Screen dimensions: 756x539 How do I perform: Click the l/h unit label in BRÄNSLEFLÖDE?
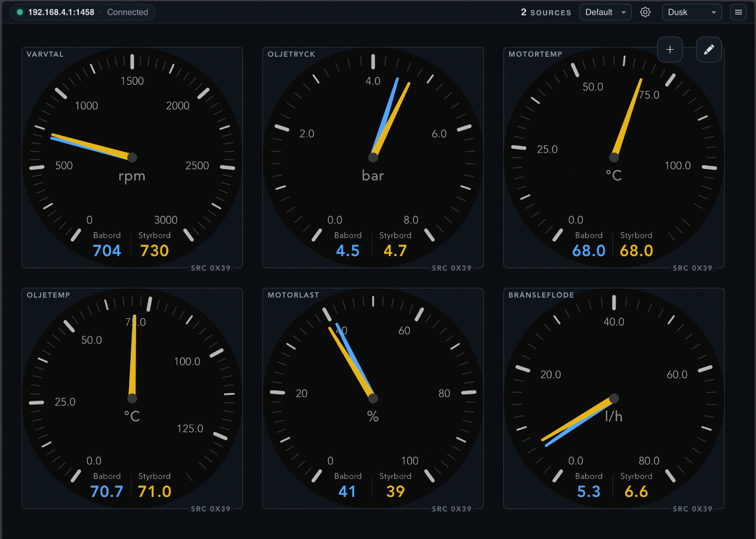click(614, 416)
